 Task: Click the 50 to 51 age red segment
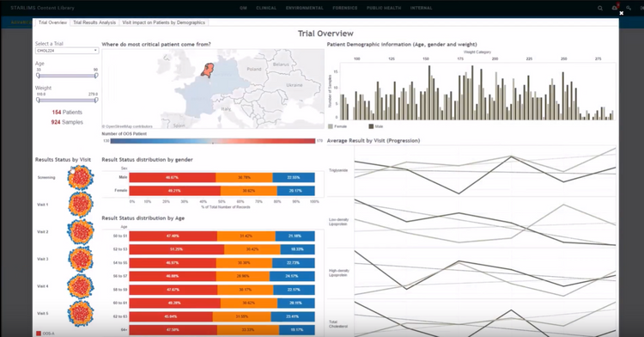pos(173,236)
